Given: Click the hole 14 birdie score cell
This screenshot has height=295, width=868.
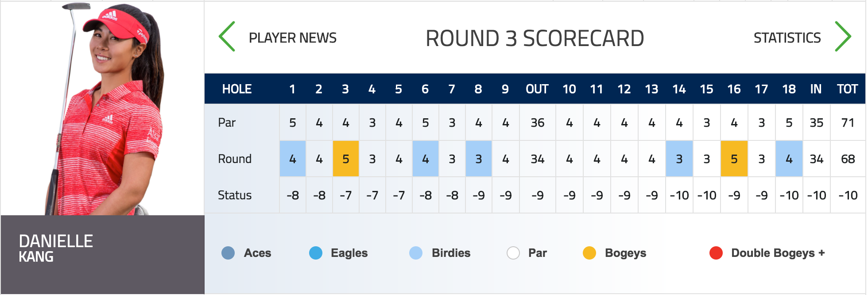Looking at the screenshot, I should (x=679, y=159).
